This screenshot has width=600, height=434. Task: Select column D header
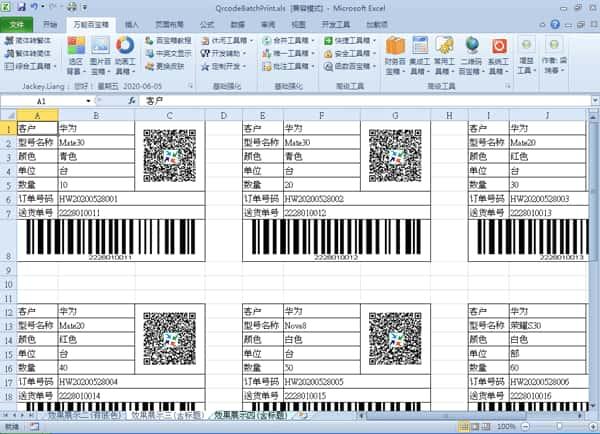coord(223,115)
